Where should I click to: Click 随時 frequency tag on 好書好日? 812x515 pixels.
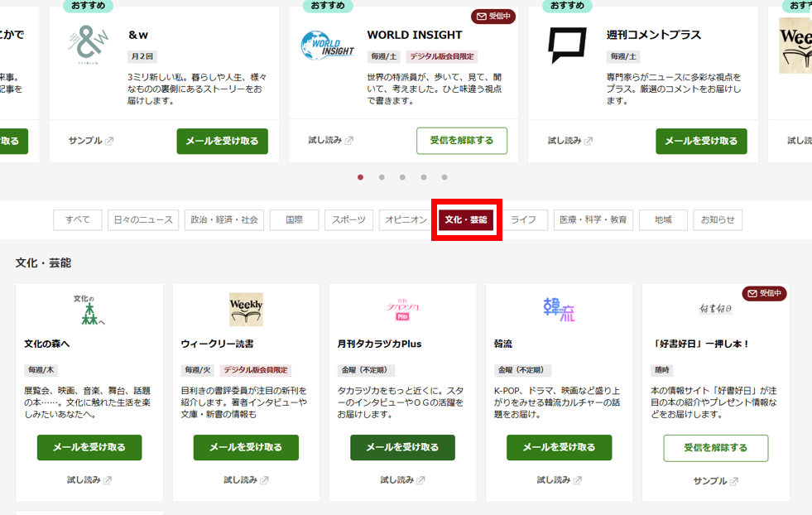662,370
